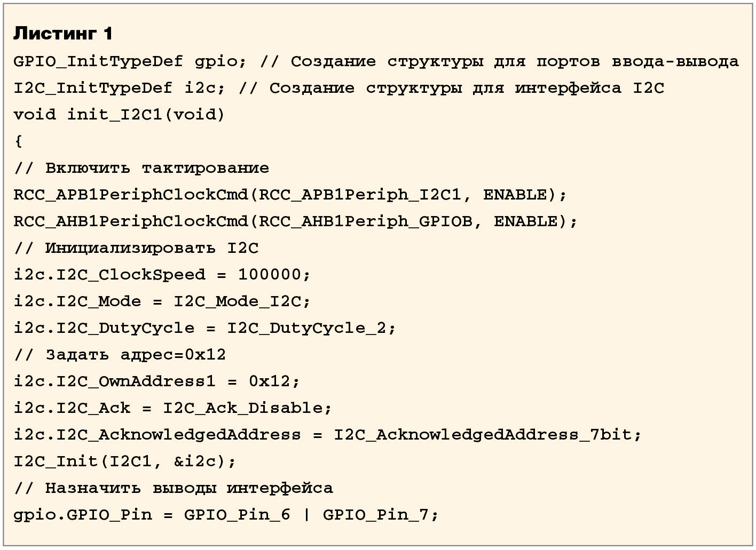Click the I2C_Ack disable line
The image size is (756, 550).
coord(172,408)
